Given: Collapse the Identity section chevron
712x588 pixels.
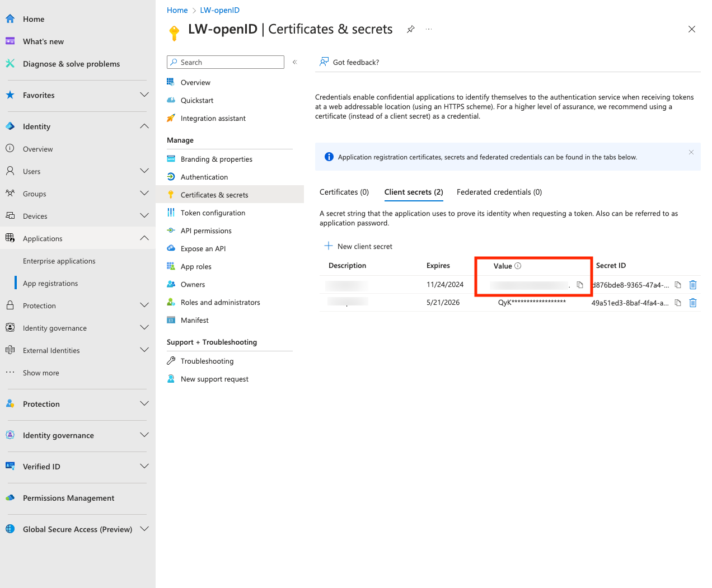Looking at the screenshot, I should (x=144, y=126).
